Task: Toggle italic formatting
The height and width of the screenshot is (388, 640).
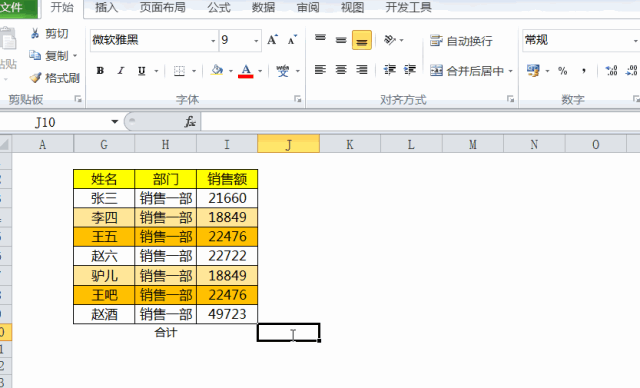Action: click(x=121, y=71)
